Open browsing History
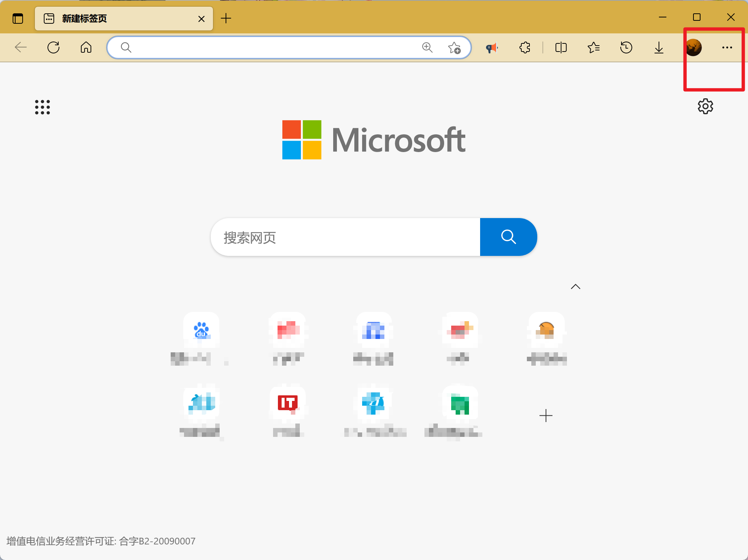Viewport: 748px width, 560px height. [x=626, y=47]
